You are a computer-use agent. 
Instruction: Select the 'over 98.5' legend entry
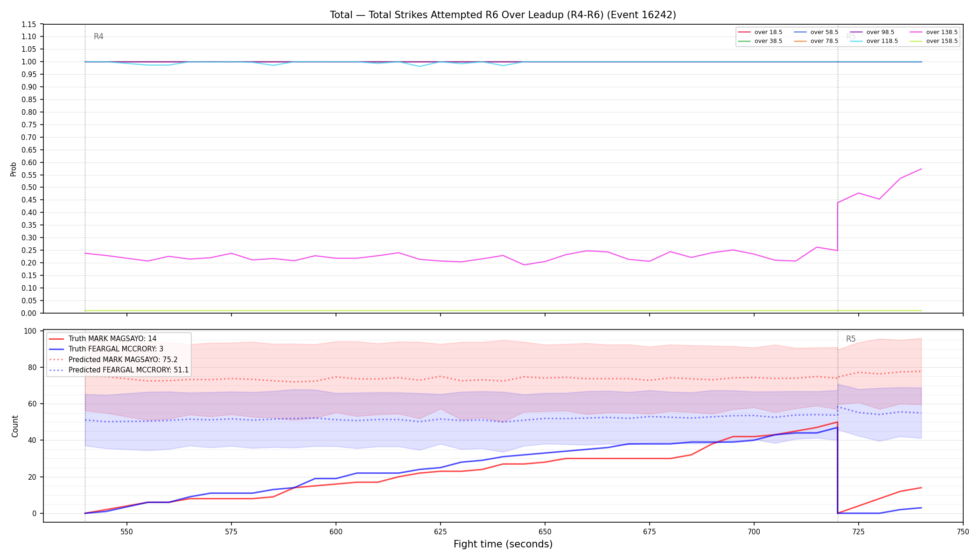872,32
